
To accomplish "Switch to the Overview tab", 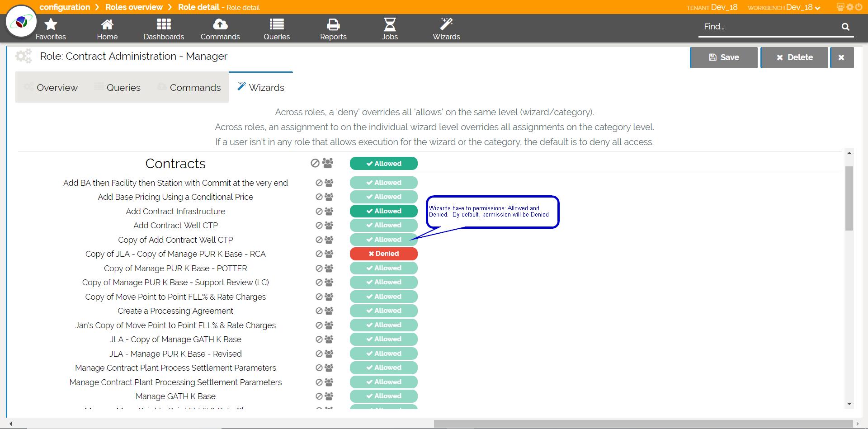I will pyautogui.click(x=57, y=88).
